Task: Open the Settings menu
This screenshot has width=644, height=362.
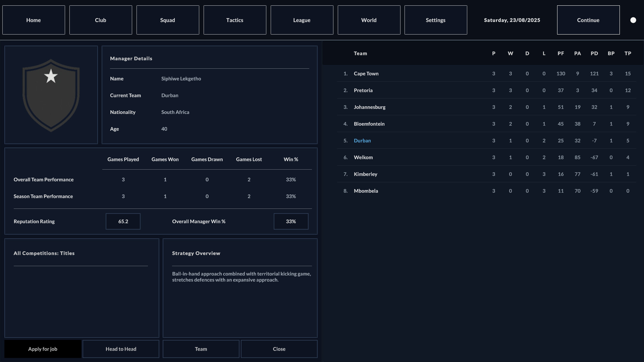Action: tap(435, 20)
